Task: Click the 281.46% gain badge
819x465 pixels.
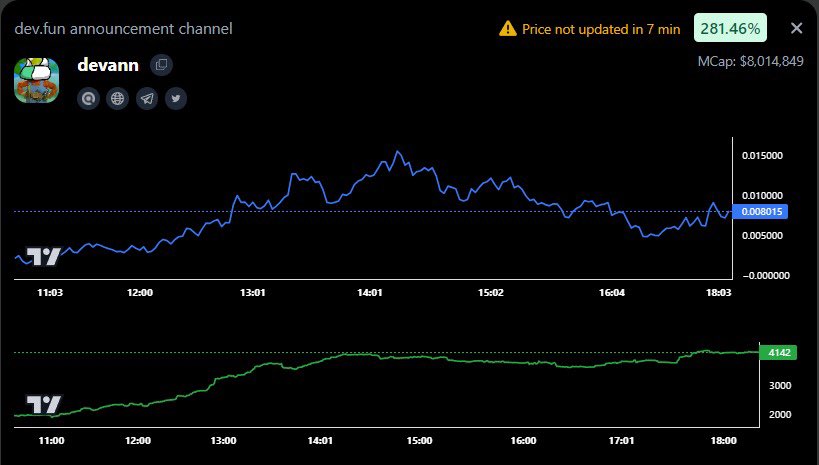Action: (730, 28)
